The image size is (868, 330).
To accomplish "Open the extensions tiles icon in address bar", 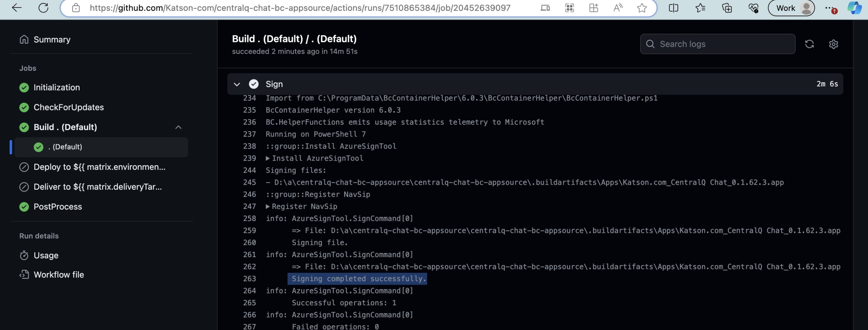I will [594, 8].
